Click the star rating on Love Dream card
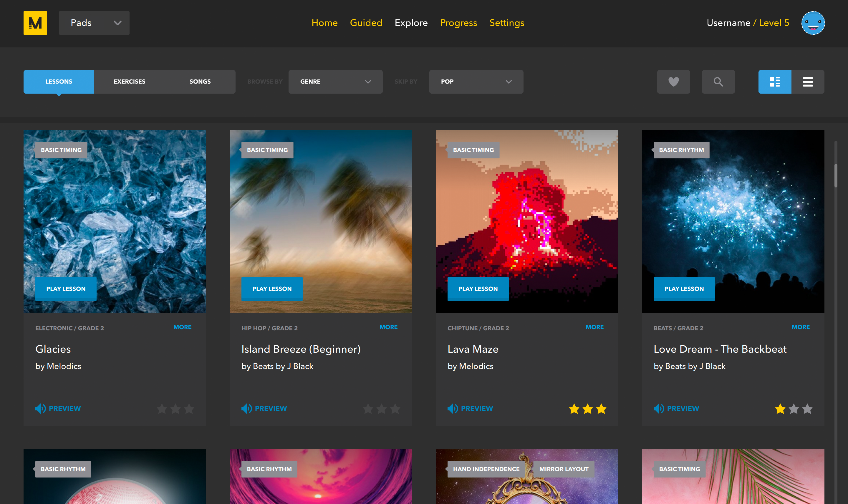This screenshot has width=848, height=504. coord(794,409)
